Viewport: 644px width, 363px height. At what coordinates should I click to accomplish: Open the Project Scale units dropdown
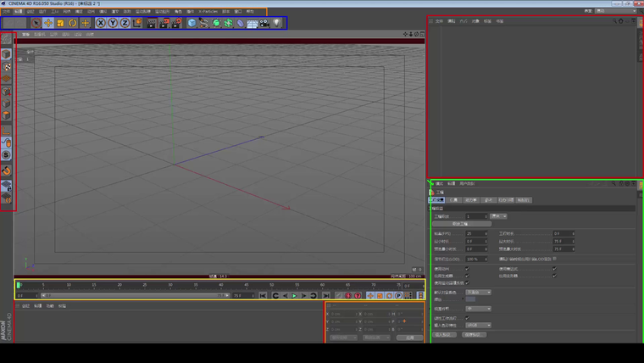click(500, 216)
